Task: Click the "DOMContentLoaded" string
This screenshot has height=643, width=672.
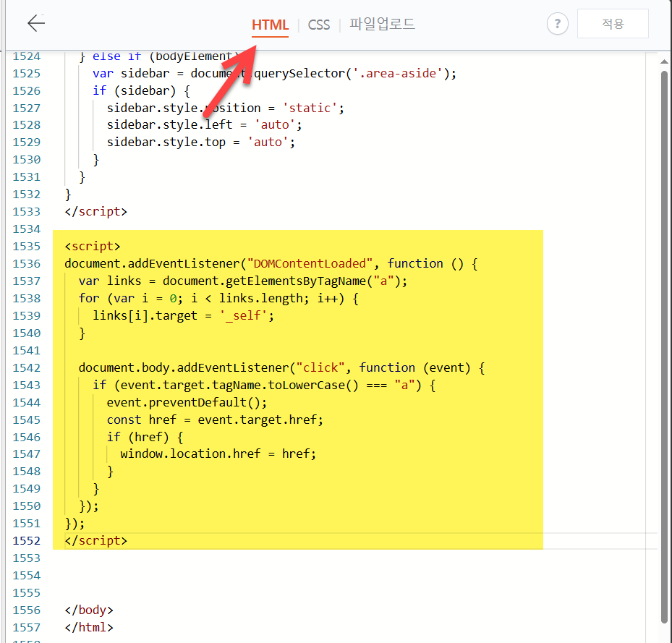Action: coord(310,263)
